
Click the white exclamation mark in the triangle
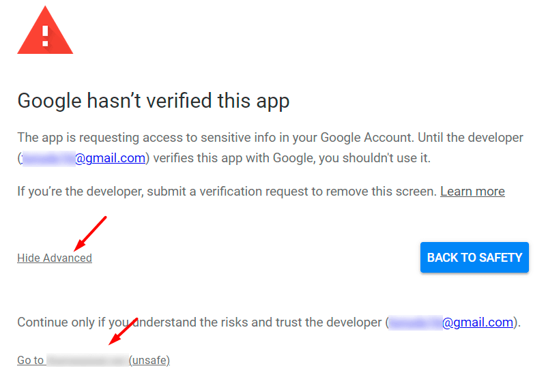[x=45, y=37]
